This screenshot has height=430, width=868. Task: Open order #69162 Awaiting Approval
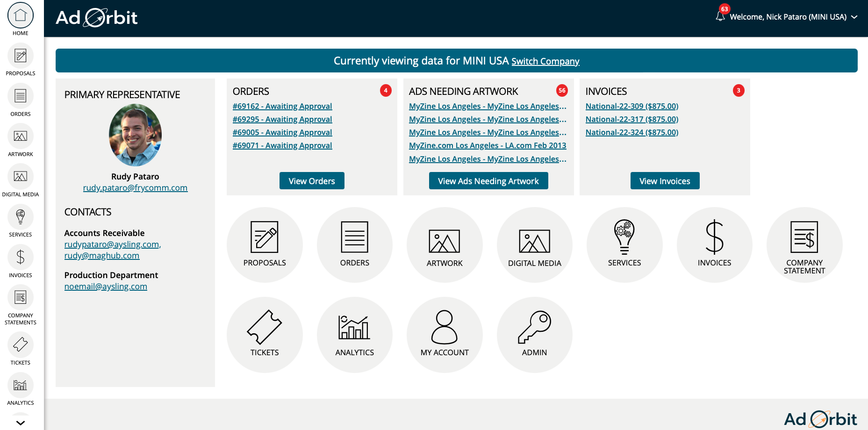click(282, 106)
